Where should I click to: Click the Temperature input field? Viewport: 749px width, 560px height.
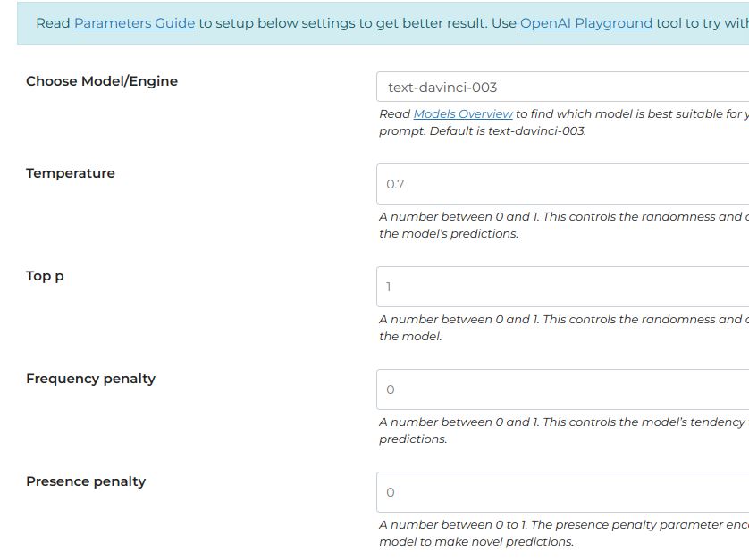click(562, 184)
